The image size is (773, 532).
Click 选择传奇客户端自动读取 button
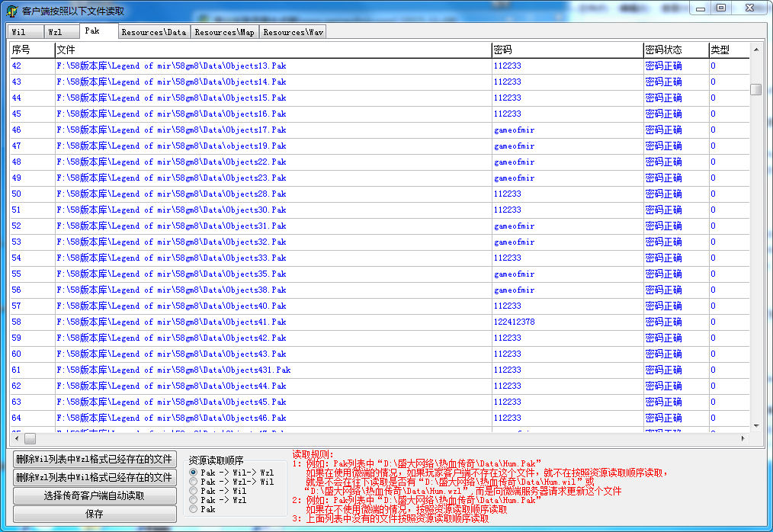pyautogui.click(x=95, y=495)
